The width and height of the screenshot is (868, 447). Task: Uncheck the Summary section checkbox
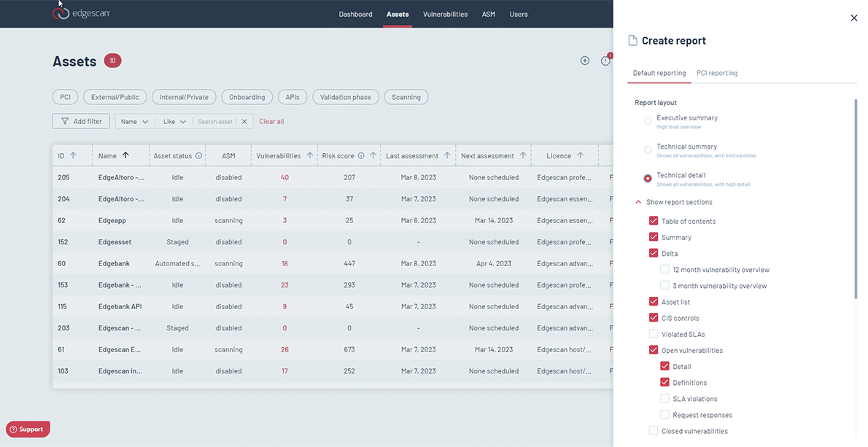pos(654,237)
